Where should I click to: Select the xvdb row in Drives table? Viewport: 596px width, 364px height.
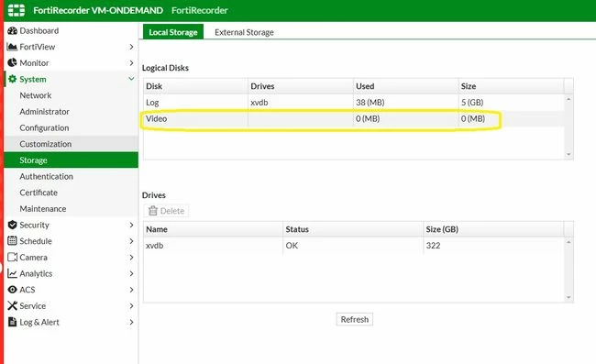pyautogui.click(x=354, y=246)
